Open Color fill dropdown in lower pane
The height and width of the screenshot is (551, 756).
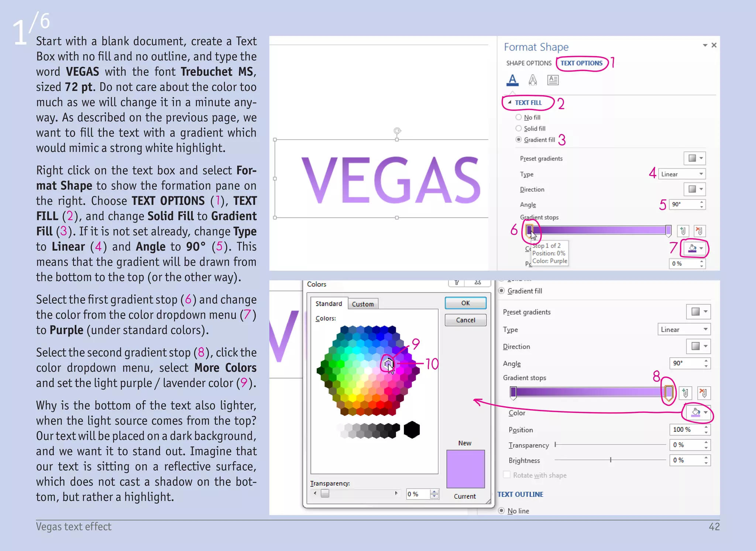pyautogui.click(x=699, y=412)
